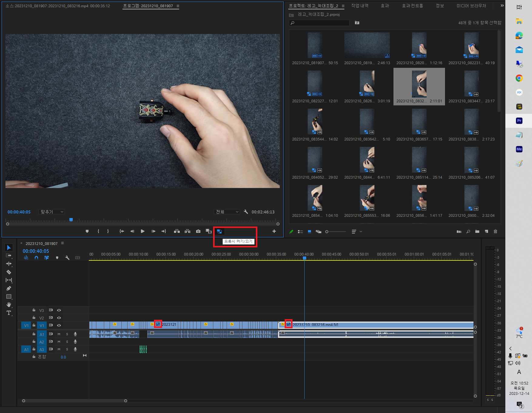
Task: Switch to the 효과 tab
Action: coord(385,6)
